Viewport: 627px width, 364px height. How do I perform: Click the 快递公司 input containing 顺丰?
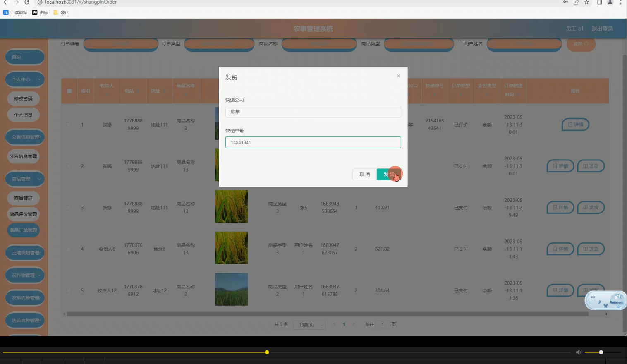point(313,112)
